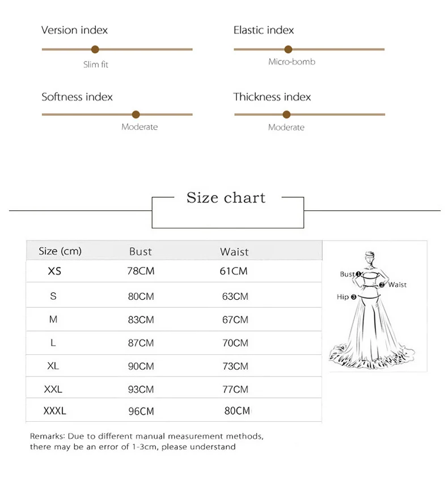This screenshot has height=479, width=448.
Task: Click the Hip marker number 3 on dress sketch
Action: (x=353, y=297)
